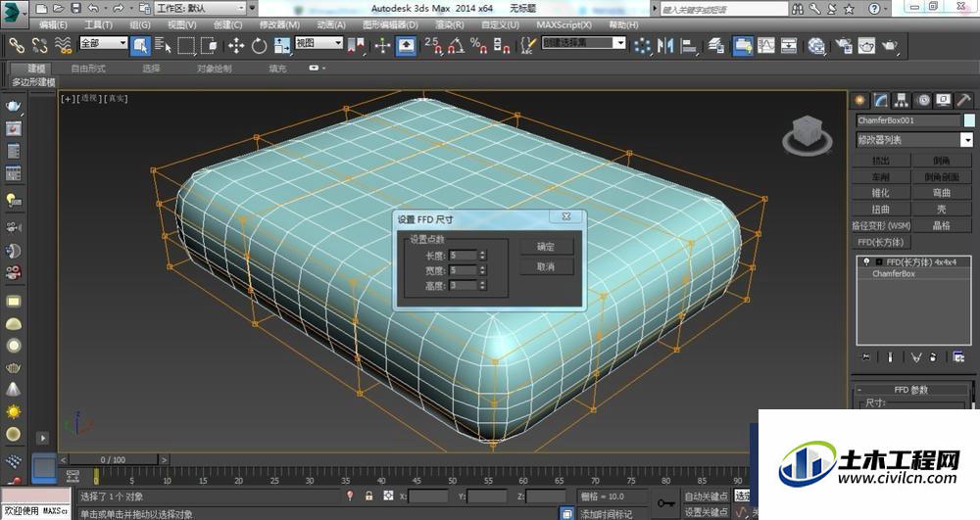This screenshot has height=520, width=980.
Task: Open the Rendered Frame Window icon
Action: coord(866,46)
